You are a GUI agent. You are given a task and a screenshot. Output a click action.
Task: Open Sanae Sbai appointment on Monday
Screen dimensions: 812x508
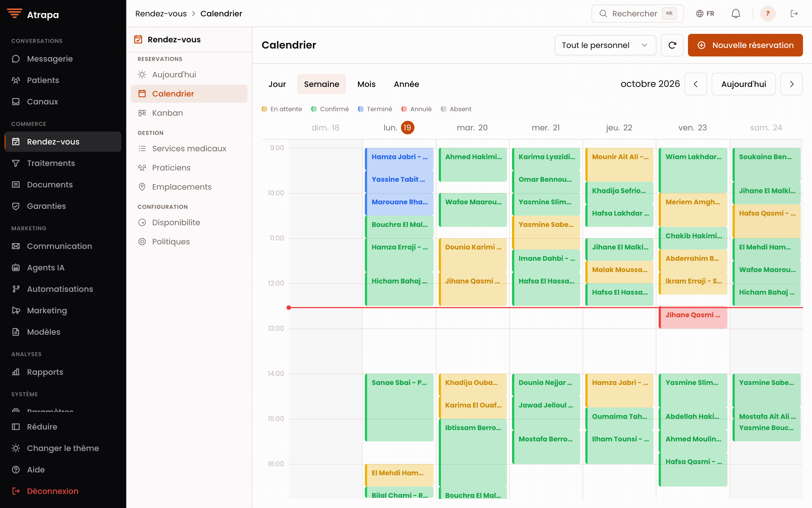pos(399,407)
